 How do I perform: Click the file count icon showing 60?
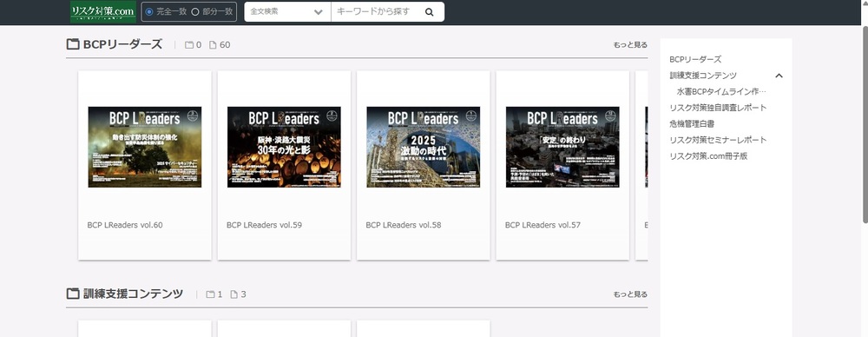[x=213, y=45]
